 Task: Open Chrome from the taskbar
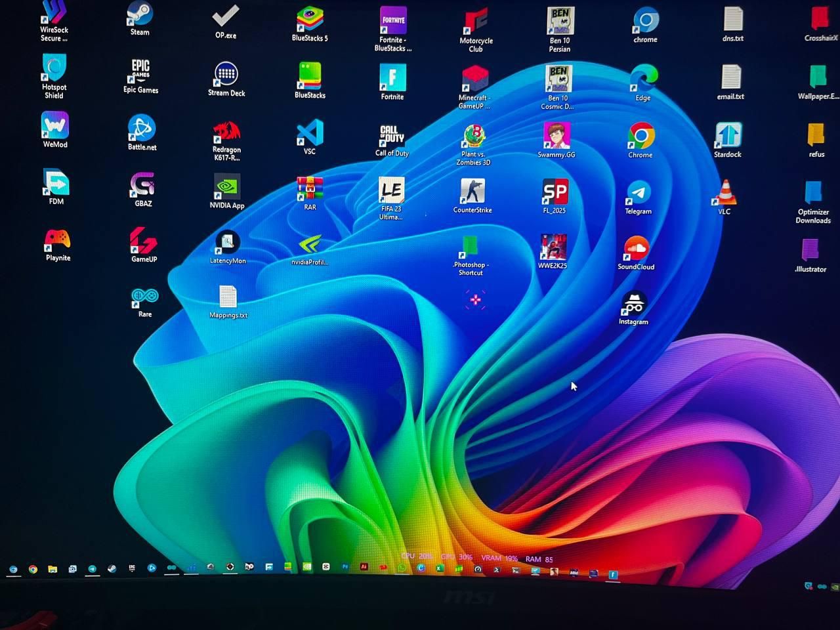coord(33,569)
